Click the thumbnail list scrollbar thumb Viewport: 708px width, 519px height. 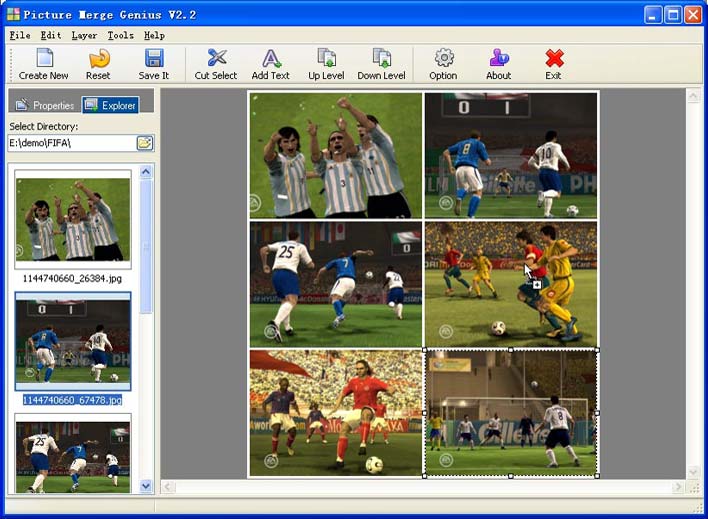[146, 247]
